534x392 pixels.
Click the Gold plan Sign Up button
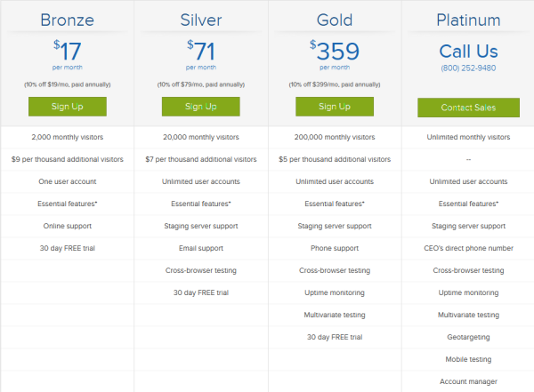[335, 107]
